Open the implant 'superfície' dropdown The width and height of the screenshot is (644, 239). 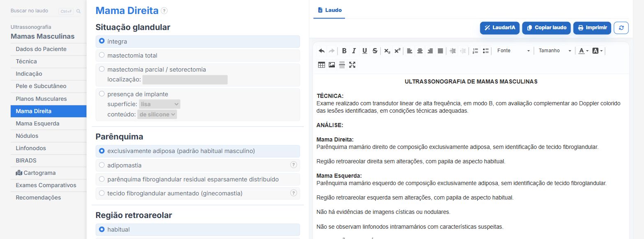(160, 104)
